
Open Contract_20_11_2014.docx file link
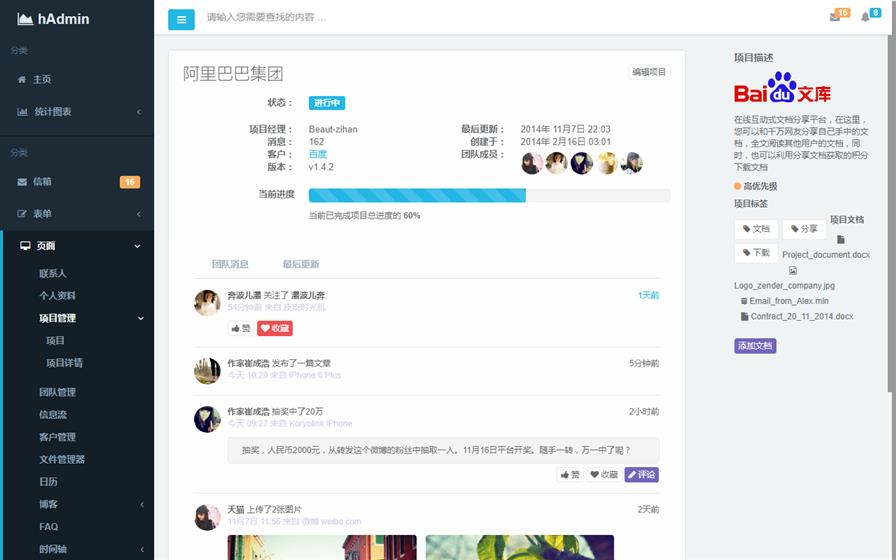pyautogui.click(x=802, y=316)
